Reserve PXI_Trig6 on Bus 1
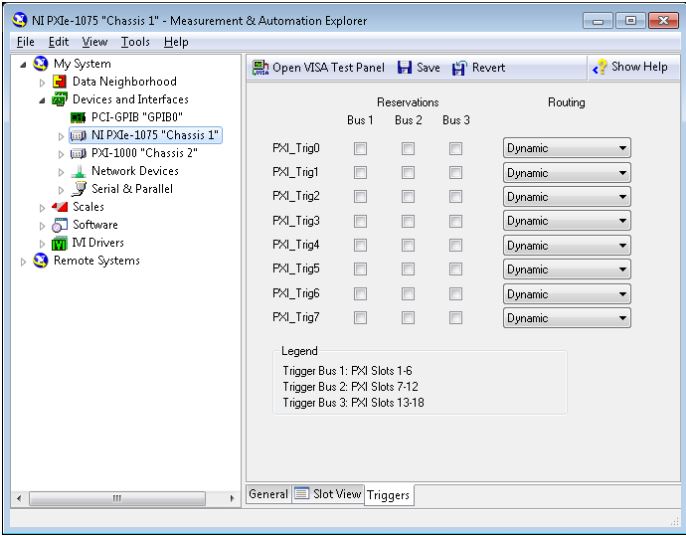This screenshot has width=686, height=536. [x=360, y=293]
